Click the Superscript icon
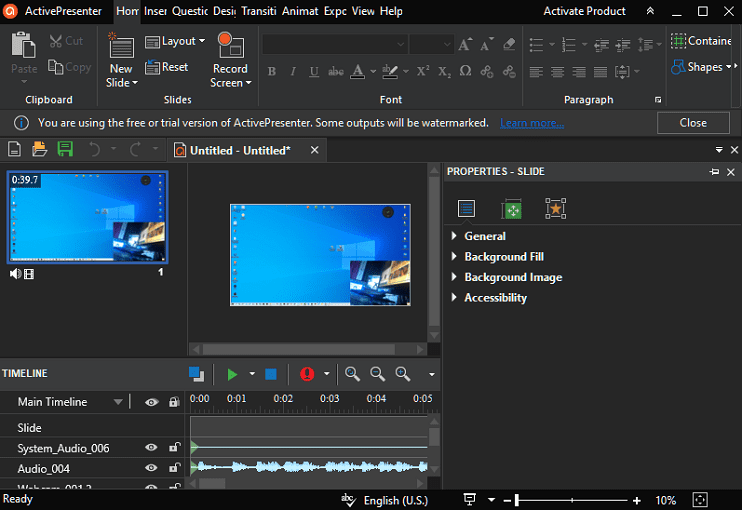Viewport: 742px width, 510px height. pyautogui.click(x=423, y=71)
